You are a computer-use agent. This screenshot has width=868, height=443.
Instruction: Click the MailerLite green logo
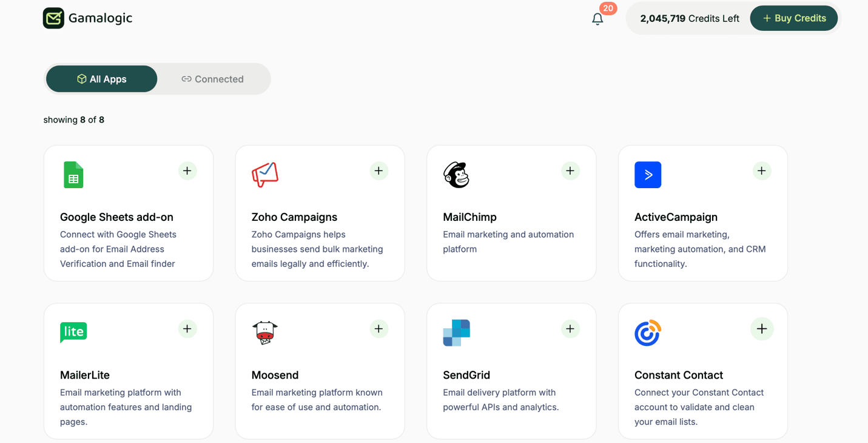[x=73, y=332]
